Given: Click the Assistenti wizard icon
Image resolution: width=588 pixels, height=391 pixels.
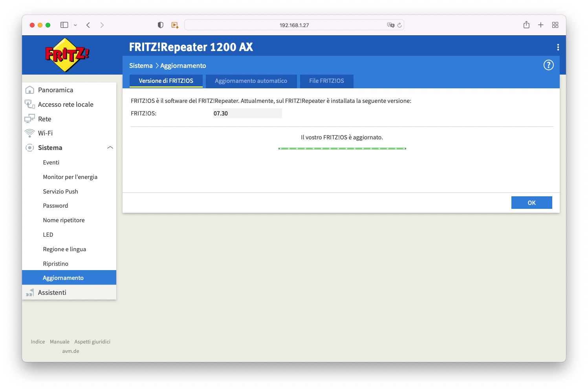Looking at the screenshot, I should [x=29, y=292].
